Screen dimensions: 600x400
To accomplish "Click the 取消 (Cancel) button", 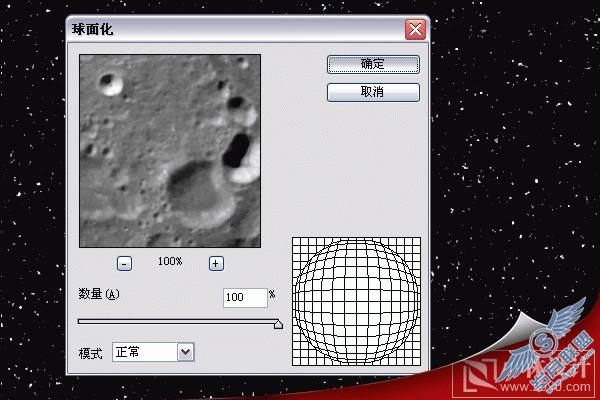I will tap(373, 92).
